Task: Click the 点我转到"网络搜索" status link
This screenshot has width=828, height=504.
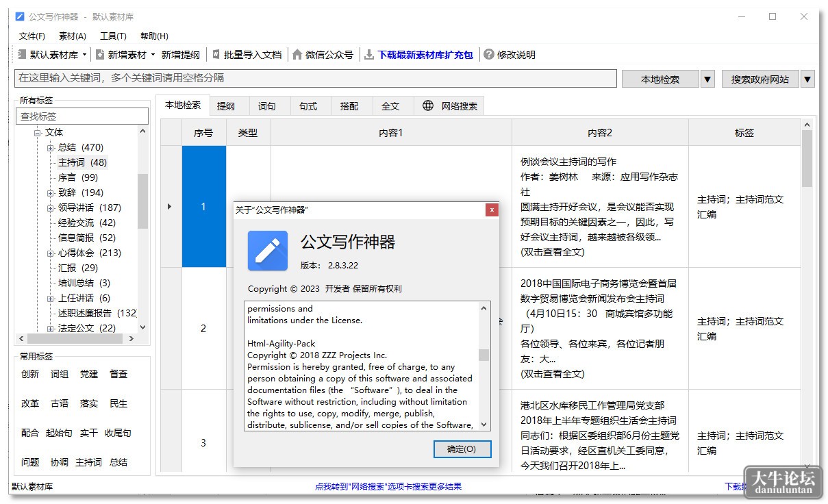Action: coord(388,487)
